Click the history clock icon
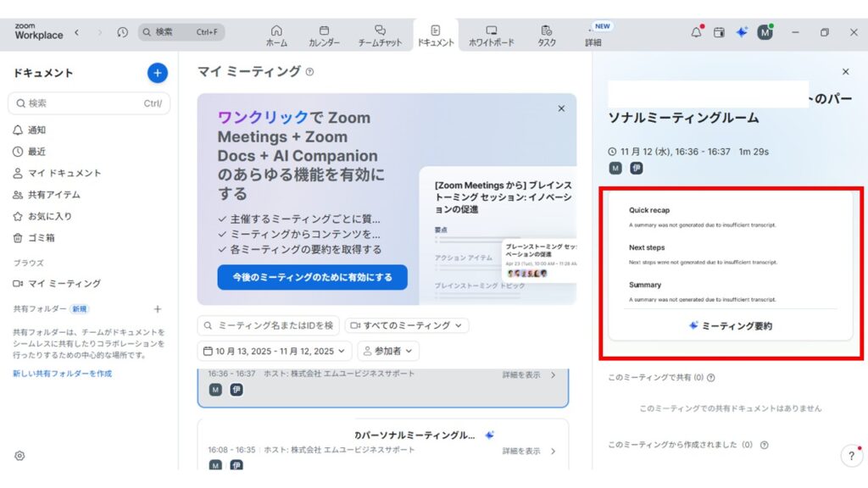 (123, 32)
